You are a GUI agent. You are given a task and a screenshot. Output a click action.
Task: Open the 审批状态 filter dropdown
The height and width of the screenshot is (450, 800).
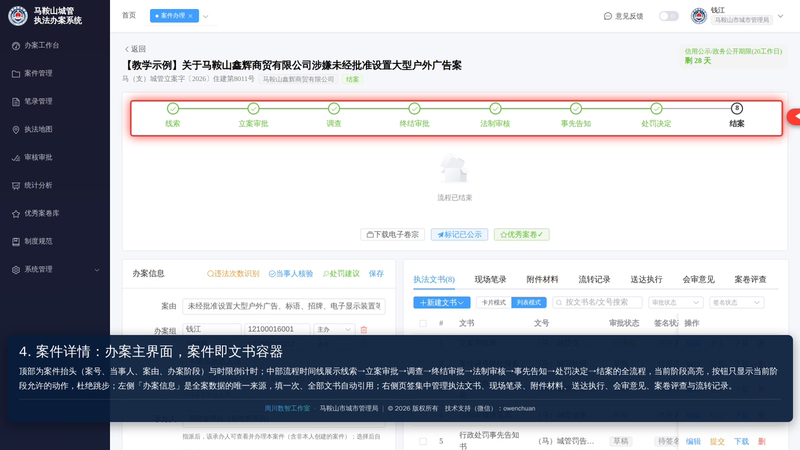tap(676, 303)
